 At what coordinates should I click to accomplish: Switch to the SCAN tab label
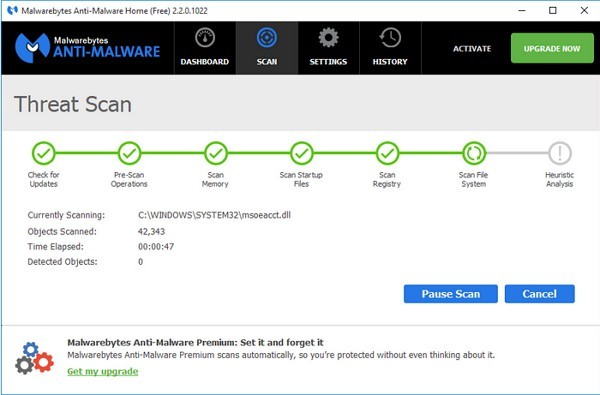tap(267, 62)
